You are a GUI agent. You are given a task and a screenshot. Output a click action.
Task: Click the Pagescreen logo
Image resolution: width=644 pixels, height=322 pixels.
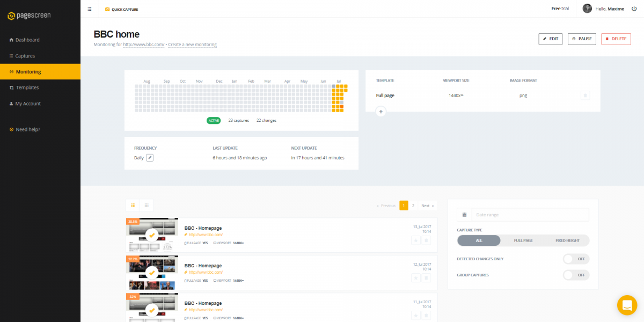pos(29,16)
